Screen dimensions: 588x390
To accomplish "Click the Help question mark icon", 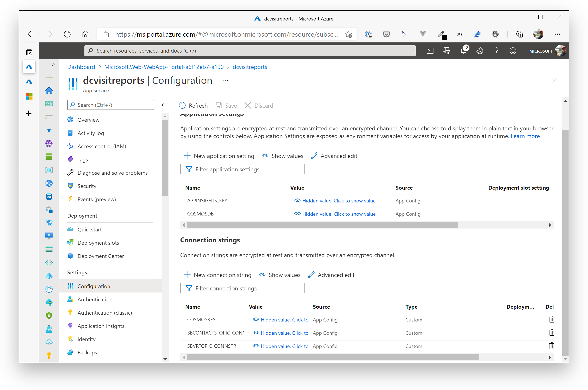I will 496,51.
